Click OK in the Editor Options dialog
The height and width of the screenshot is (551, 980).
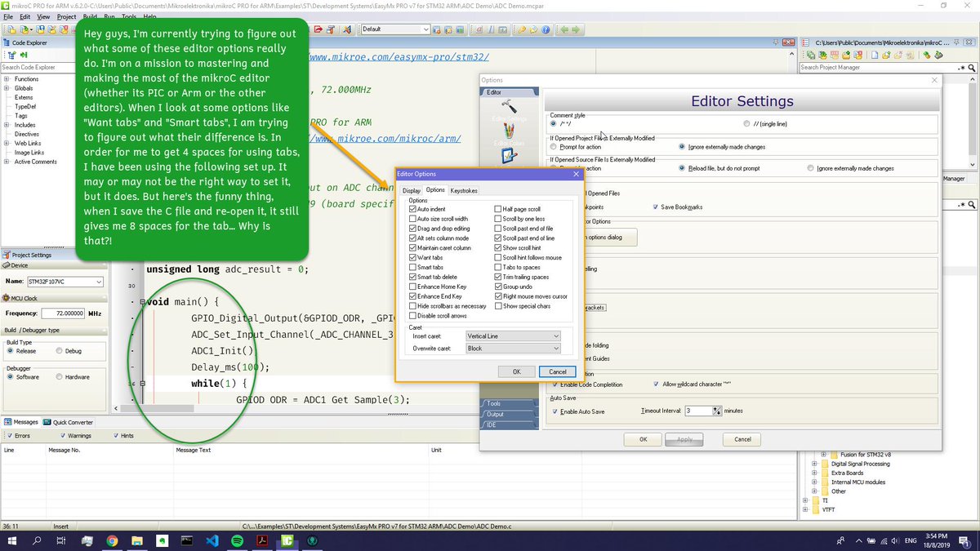coord(517,371)
